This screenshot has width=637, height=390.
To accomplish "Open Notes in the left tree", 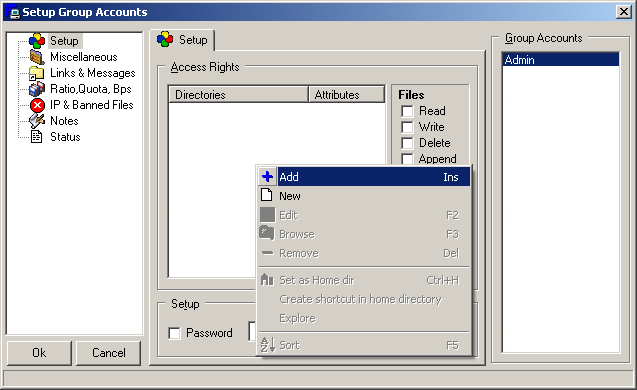I will 64,121.
